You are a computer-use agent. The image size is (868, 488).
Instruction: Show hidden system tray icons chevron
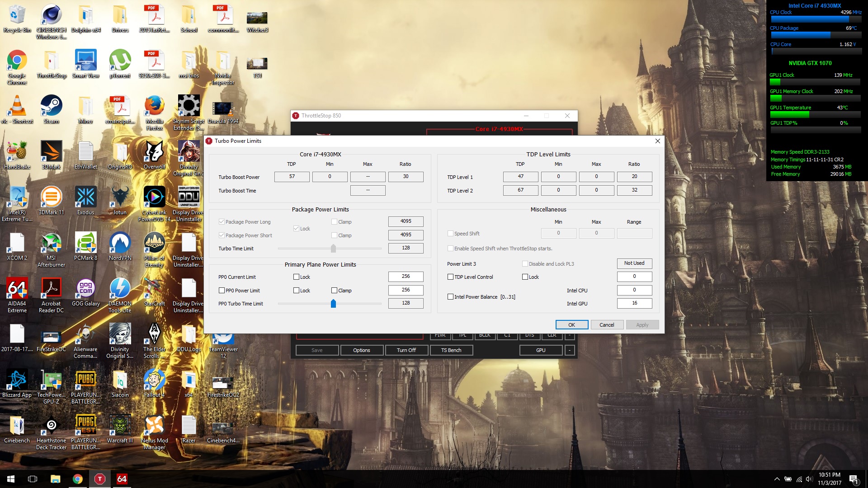point(777,479)
